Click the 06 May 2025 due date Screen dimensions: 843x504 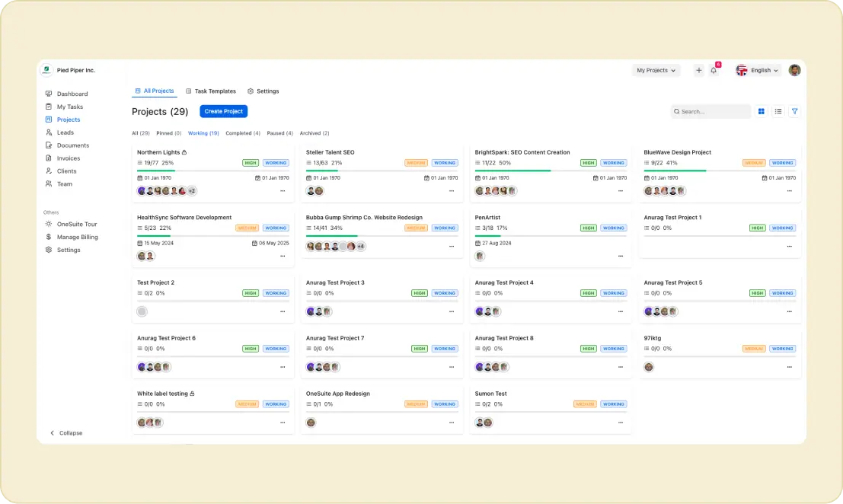(x=270, y=244)
